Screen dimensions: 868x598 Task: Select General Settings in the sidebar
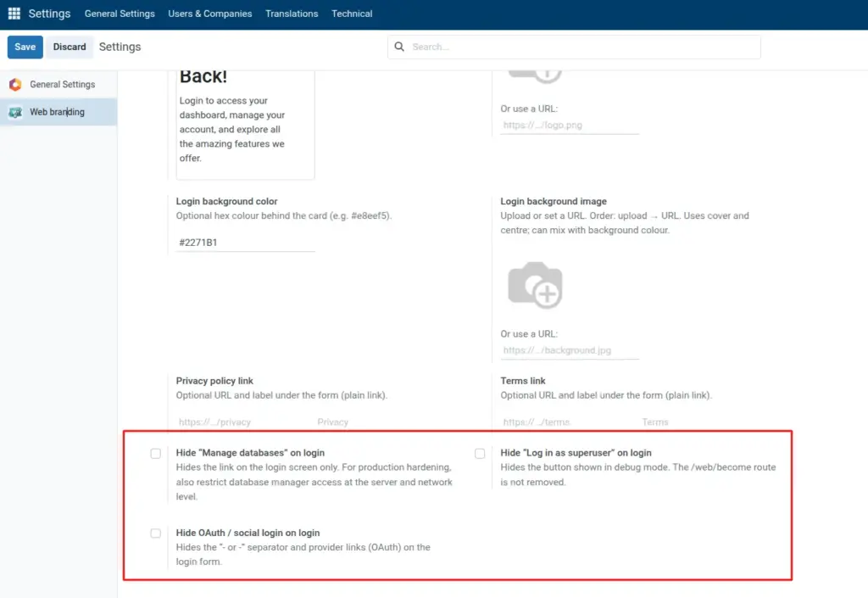(x=58, y=84)
